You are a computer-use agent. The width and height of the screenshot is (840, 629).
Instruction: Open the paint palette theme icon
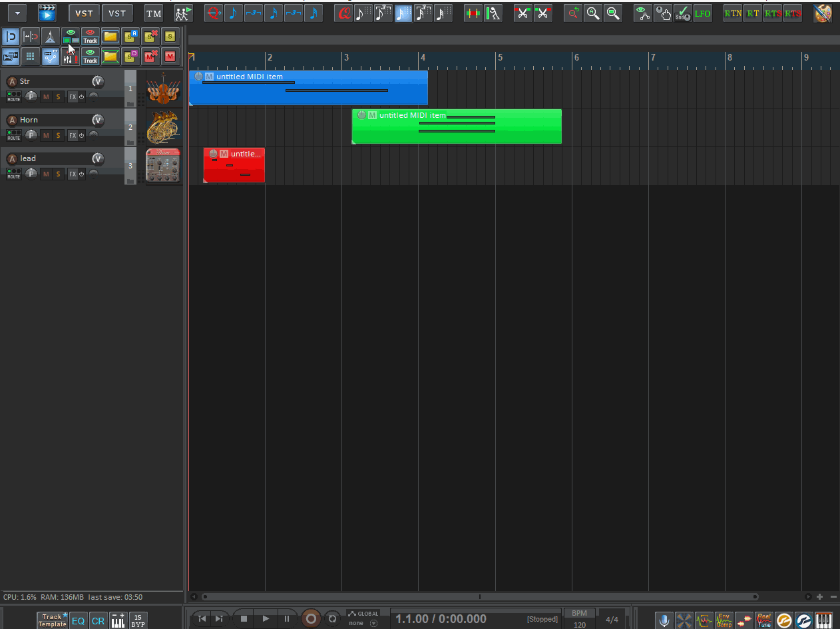(x=823, y=13)
